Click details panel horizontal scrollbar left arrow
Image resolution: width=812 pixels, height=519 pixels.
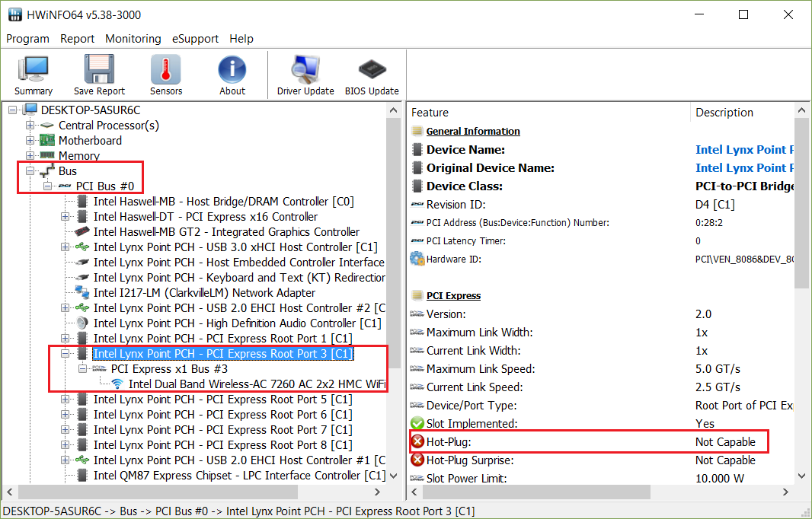[414, 492]
